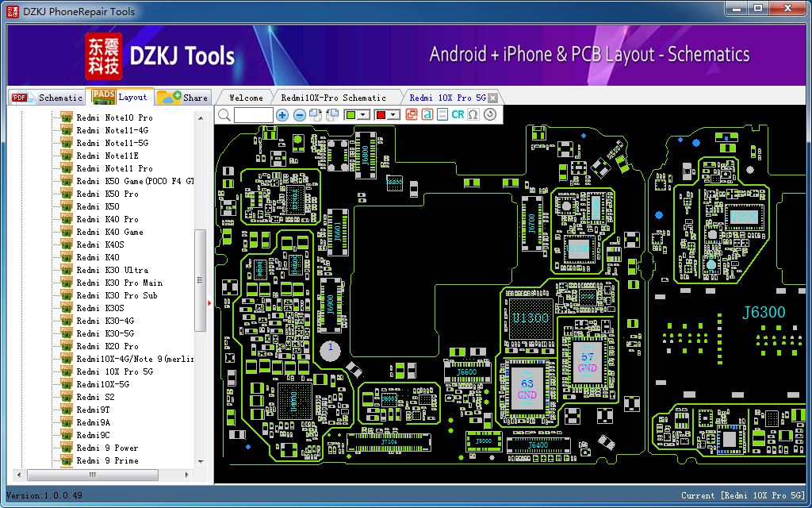Click the J6300 connector label

[764, 312]
